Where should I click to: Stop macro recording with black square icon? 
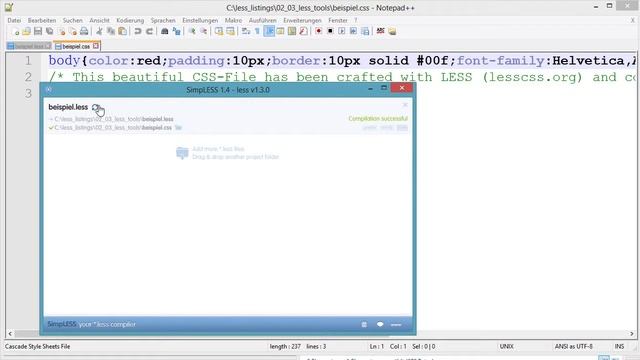coord(330,31)
